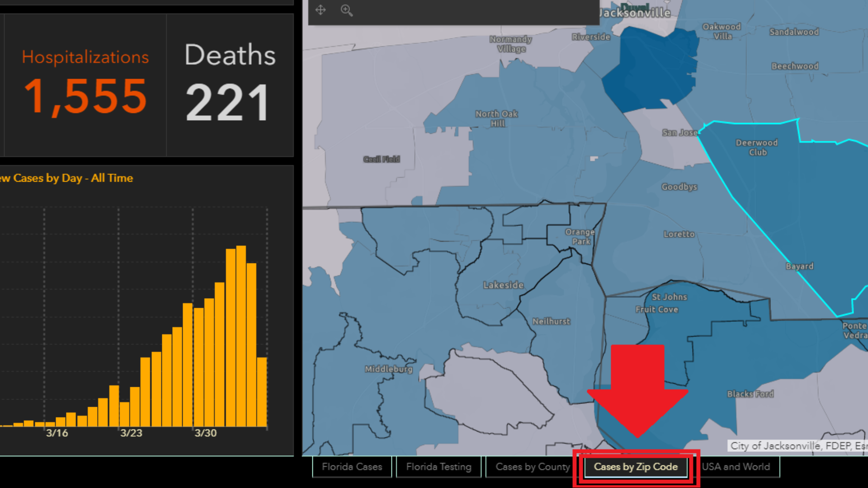
Task: Click the 3/30 date axis label
Action: pyautogui.click(x=205, y=433)
